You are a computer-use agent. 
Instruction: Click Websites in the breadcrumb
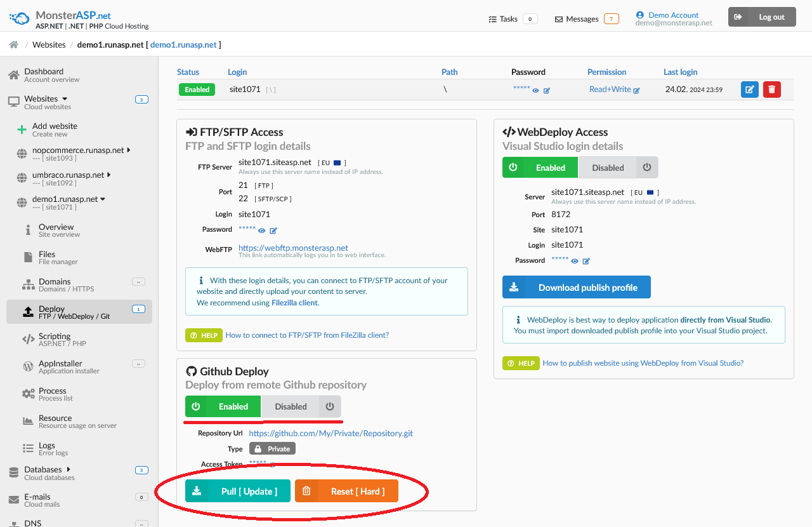pyautogui.click(x=49, y=44)
